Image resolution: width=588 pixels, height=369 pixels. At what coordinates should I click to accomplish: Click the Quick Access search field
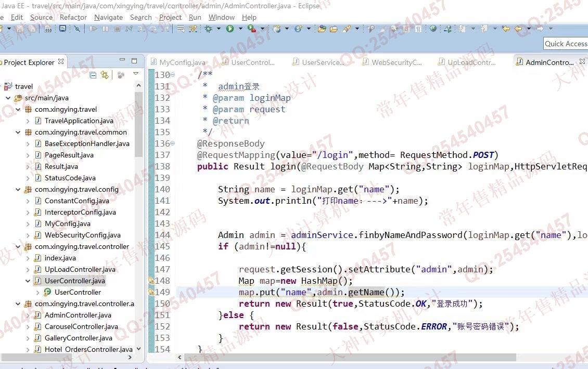coord(566,44)
